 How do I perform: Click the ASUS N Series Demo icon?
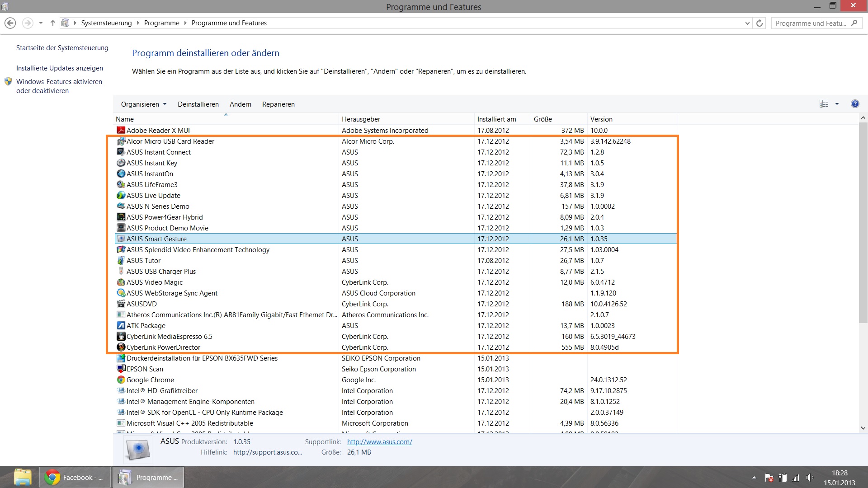pos(121,206)
